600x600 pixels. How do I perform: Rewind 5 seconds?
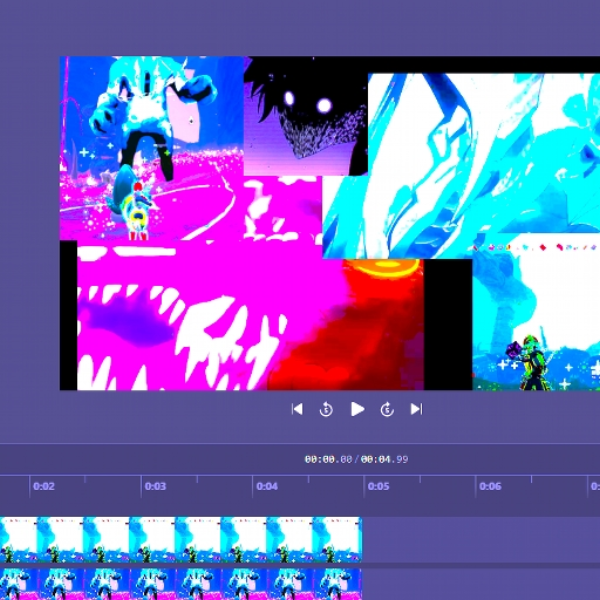(326, 409)
